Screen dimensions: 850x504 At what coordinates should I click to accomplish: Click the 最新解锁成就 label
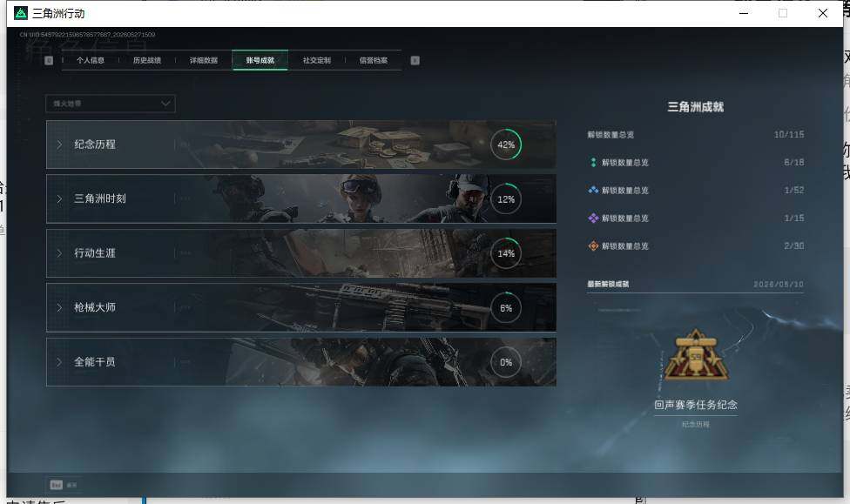point(608,284)
